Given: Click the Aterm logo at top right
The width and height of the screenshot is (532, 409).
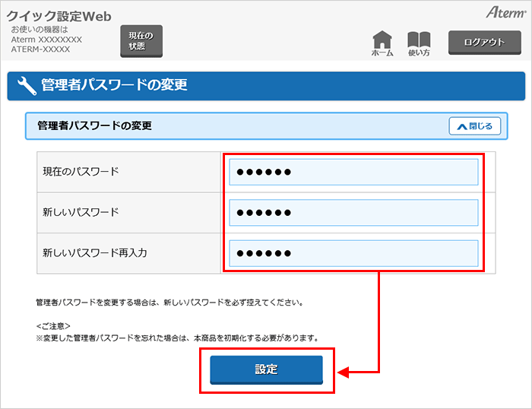Looking at the screenshot, I should [503, 13].
